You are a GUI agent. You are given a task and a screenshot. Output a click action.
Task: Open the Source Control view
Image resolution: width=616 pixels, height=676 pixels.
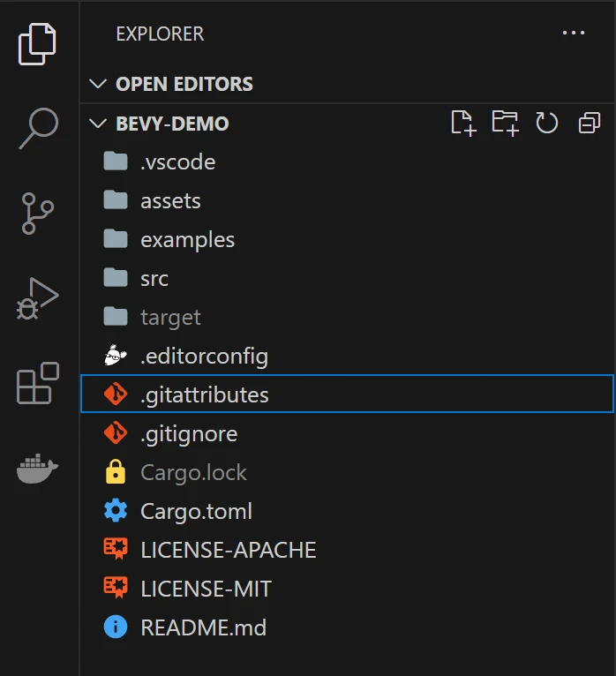[38, 214]
